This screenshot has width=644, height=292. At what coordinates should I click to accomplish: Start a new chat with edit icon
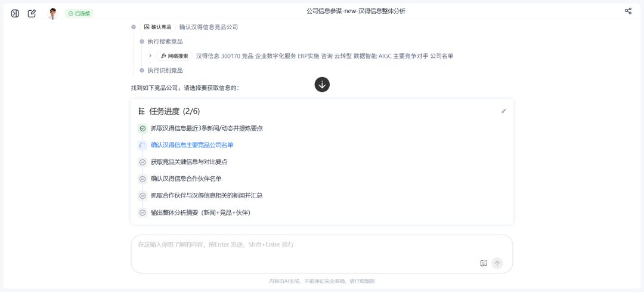pos(32,13)
